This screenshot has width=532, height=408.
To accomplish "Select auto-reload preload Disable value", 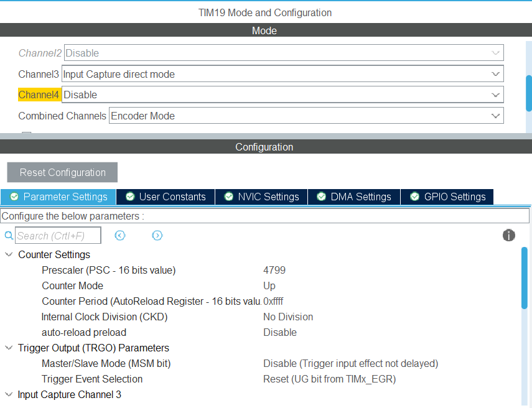I will pyautogui.click(x=280, y=332).
